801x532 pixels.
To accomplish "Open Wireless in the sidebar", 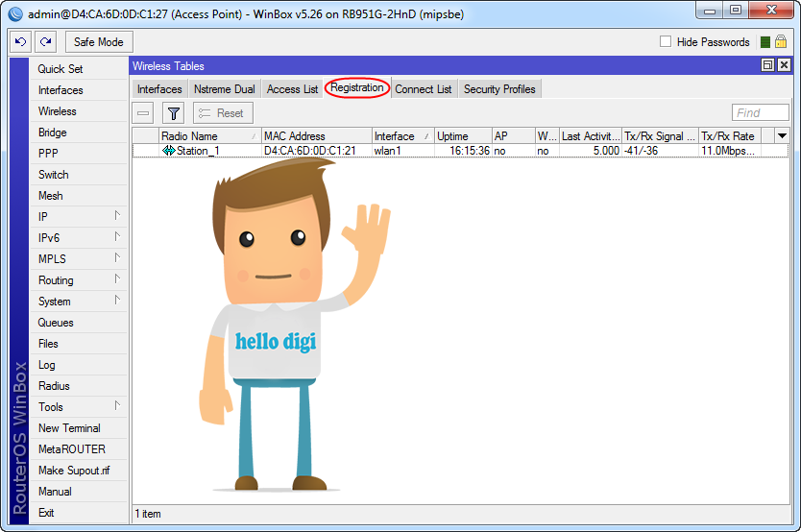I will [78, 111].
